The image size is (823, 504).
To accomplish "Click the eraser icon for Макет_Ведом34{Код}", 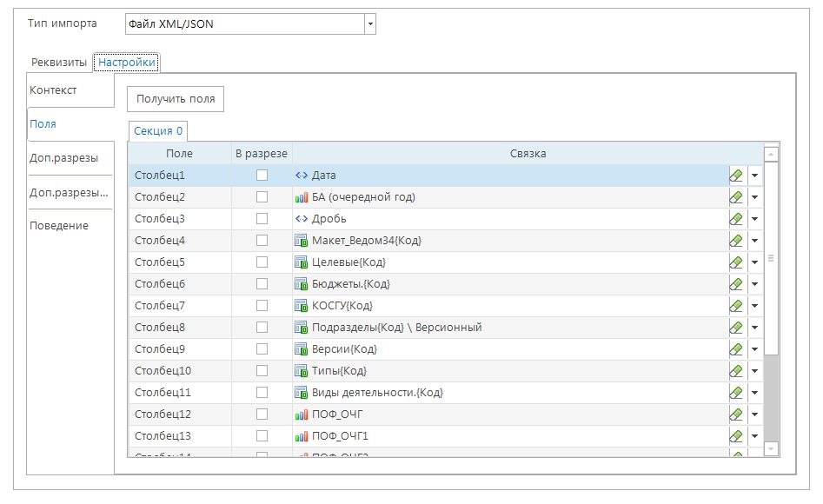I will [x=737, y=241].
